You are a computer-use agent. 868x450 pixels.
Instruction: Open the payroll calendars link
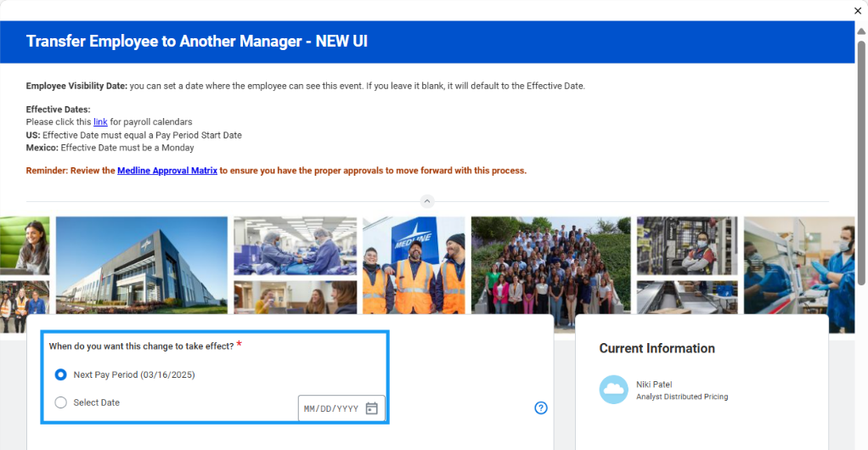(x=100, y=121)
